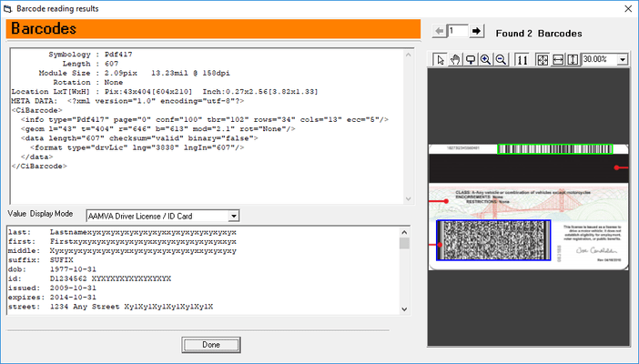The height and width of the screenshot is (364, 639).
Task: Fit the image to the window
Action: tap(543, 59)
